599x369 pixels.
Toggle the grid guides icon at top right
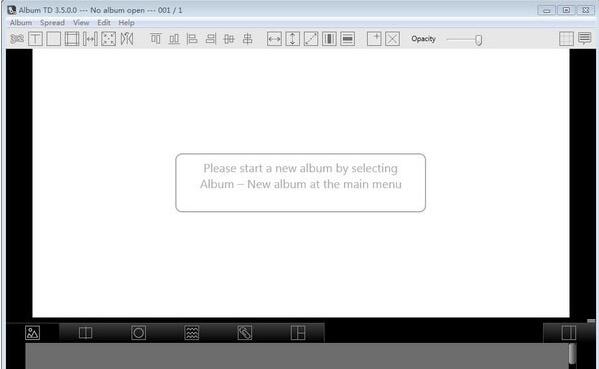coord(566,39)
